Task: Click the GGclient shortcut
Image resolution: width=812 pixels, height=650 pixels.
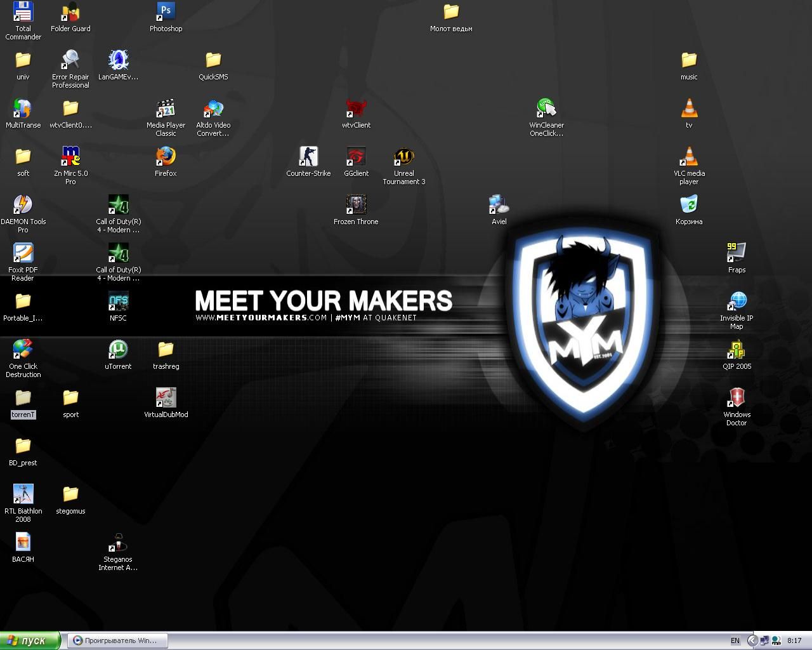Action: 356,156
